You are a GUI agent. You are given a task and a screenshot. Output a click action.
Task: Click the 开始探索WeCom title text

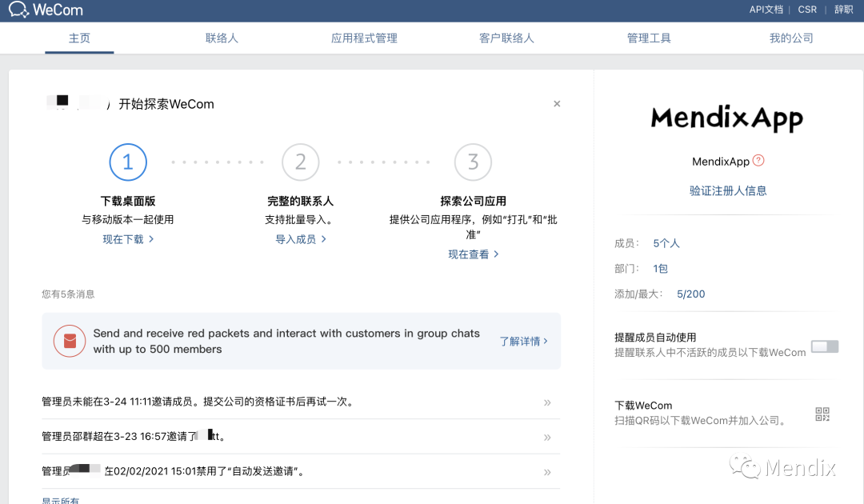click(x=166, y=104)
